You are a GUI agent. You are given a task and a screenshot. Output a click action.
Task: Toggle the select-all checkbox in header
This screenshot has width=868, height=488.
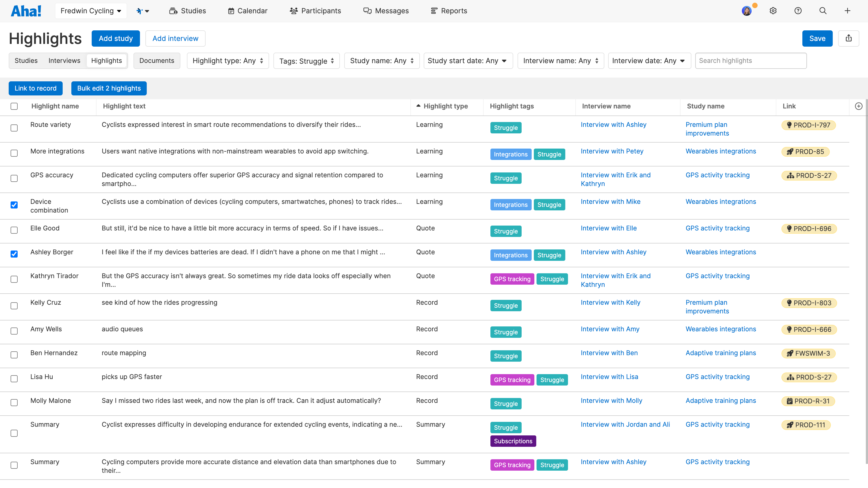pos(14,106)
